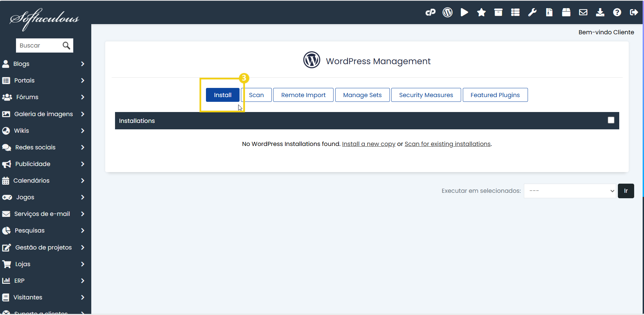This screenshot has height=315, width=644.
Task: Click the Wikis globe icon in sidebar
Action: tap(6, 131)
